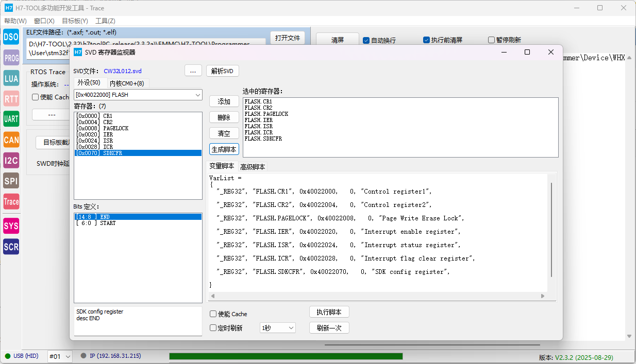Select the [14:8] END bits row
The image size is (636, 364).
[x=138, y=217]
